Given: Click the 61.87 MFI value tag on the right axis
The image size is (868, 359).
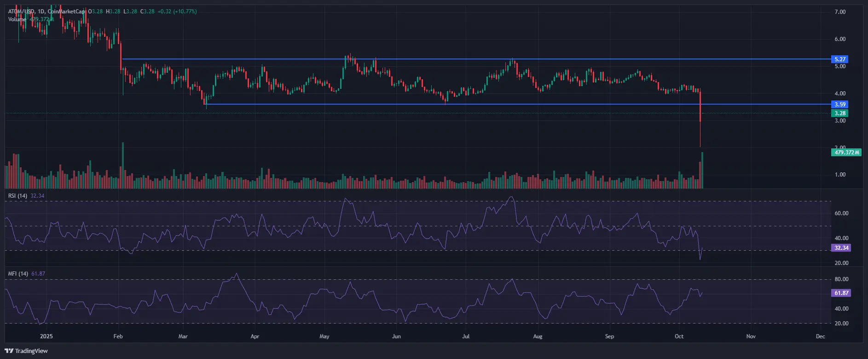Looking at the screenshot, I should [x=841, y=293].
